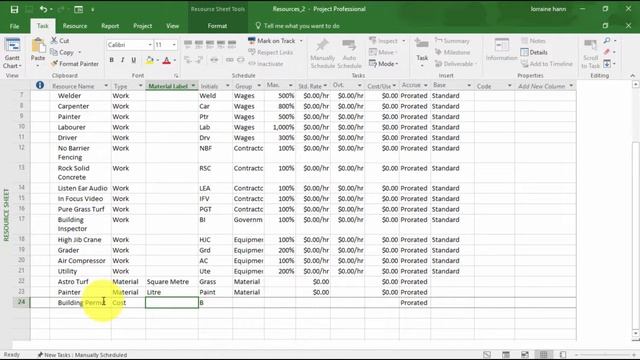
Task: Switch to the Report ribbon tab
Action: click(110, 26)
